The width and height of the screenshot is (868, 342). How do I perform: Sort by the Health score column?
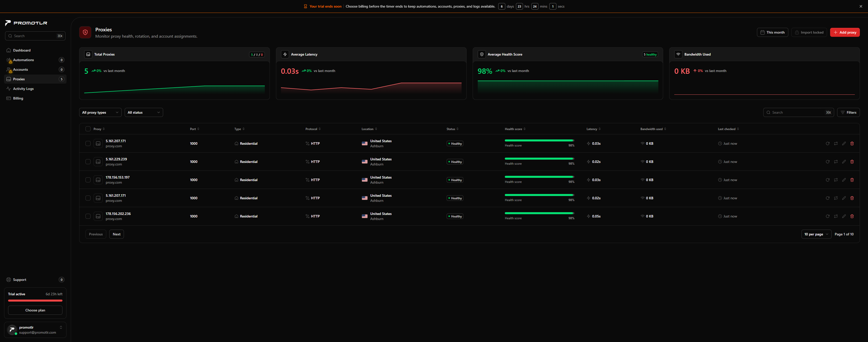[x=515, y=129]
